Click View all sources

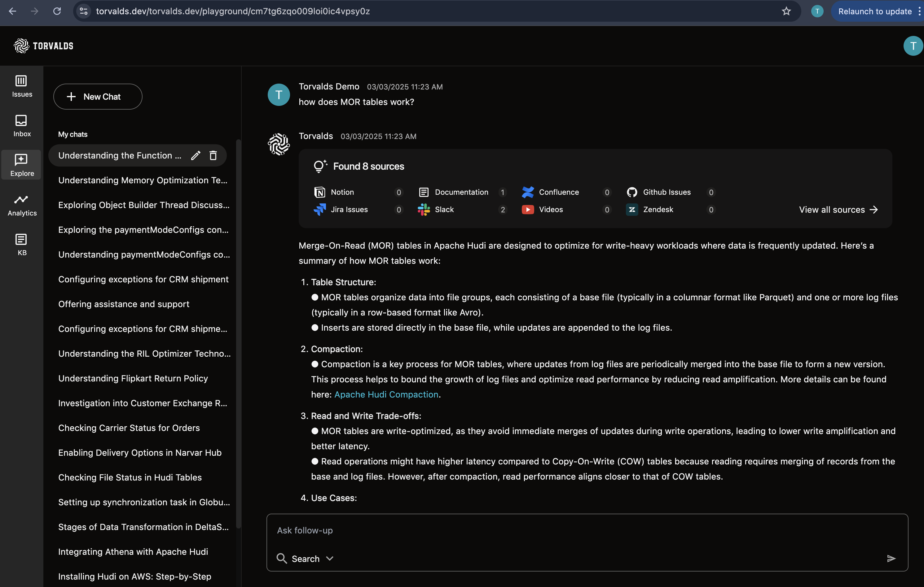click(x=838, y=210)
